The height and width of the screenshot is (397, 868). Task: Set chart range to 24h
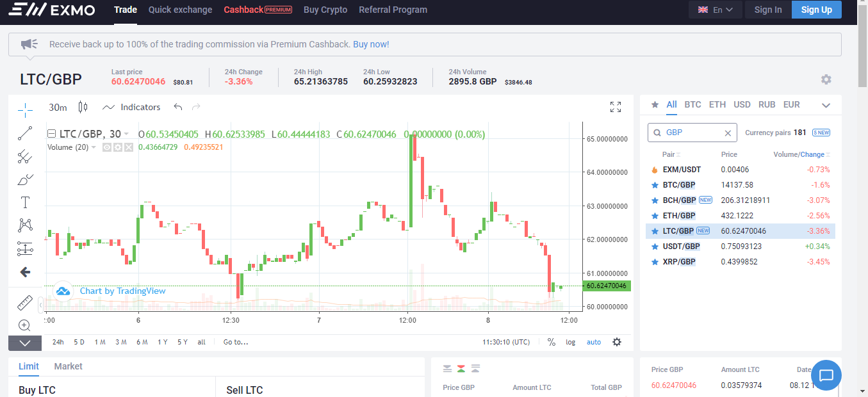pyautogui.click(x=58, y=342)
